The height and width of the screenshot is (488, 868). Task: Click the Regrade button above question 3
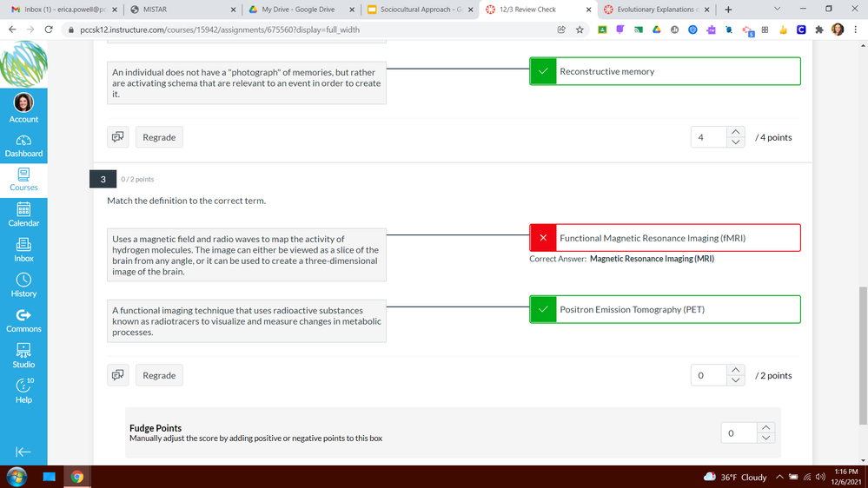pos(159,137)
